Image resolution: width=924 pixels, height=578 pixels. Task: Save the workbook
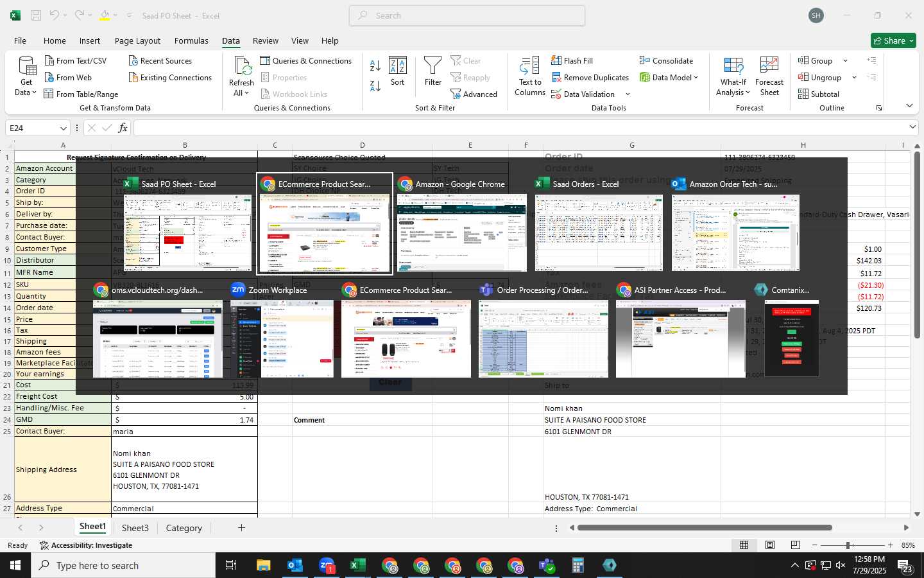point(36,15)
